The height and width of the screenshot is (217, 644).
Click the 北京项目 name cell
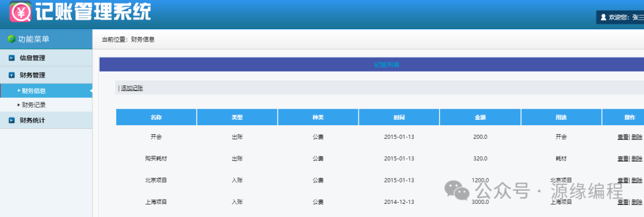[156, 180]
